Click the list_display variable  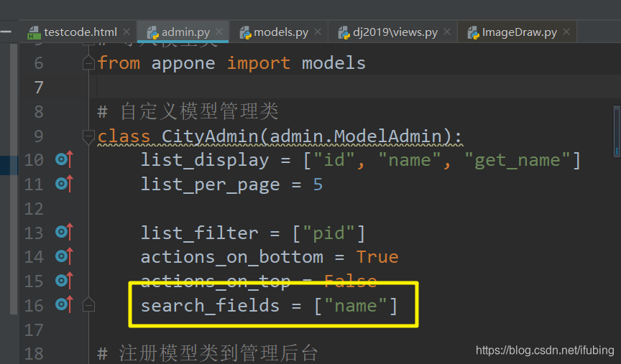click(x=205, y=161)
